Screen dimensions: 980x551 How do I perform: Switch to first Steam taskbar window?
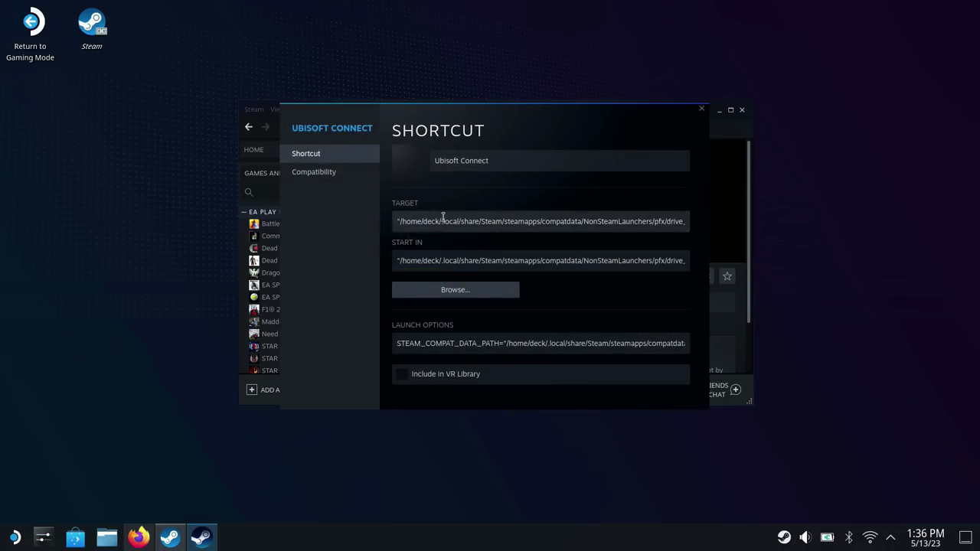(170, 537)
